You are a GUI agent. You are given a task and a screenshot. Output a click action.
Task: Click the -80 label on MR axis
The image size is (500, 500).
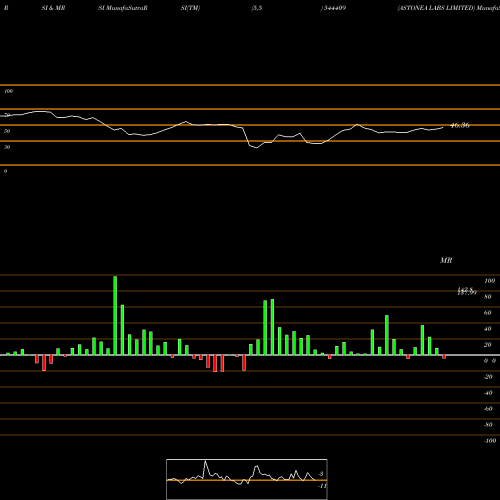[x=488, y=425]
